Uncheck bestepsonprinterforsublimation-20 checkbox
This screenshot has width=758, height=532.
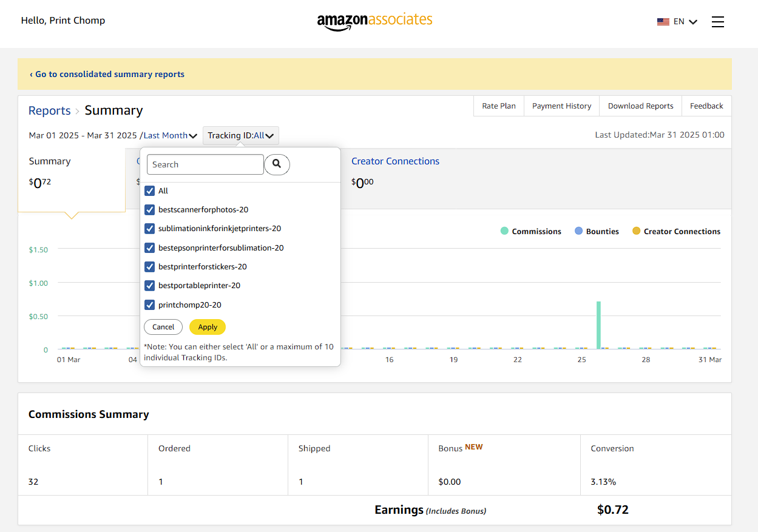(149, 248)
